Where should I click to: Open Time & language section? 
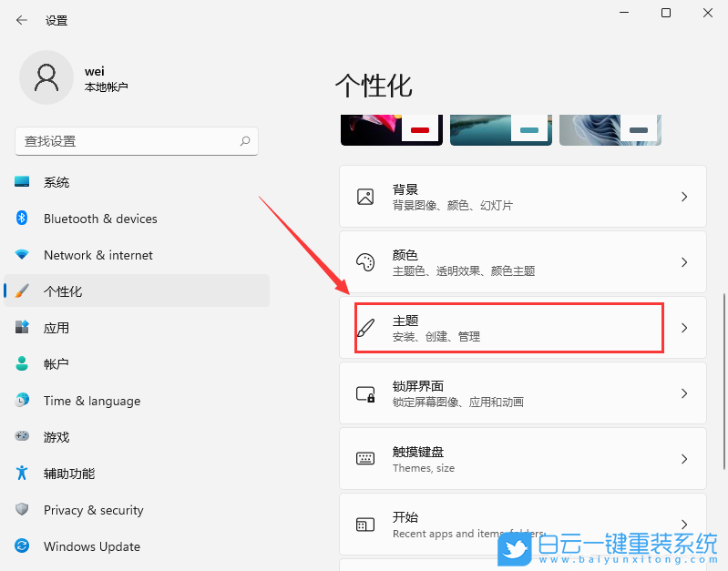137,401
